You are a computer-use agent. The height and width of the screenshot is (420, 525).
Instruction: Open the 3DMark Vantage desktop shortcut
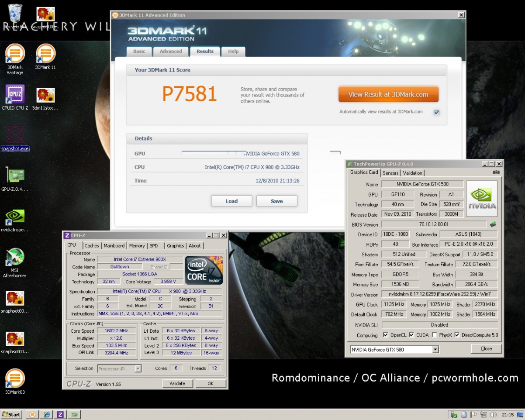[14, 54]
